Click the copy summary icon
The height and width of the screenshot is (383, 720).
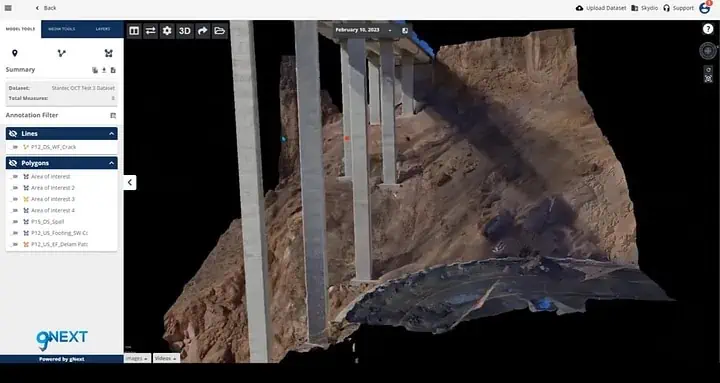click(x=95, y=70)
